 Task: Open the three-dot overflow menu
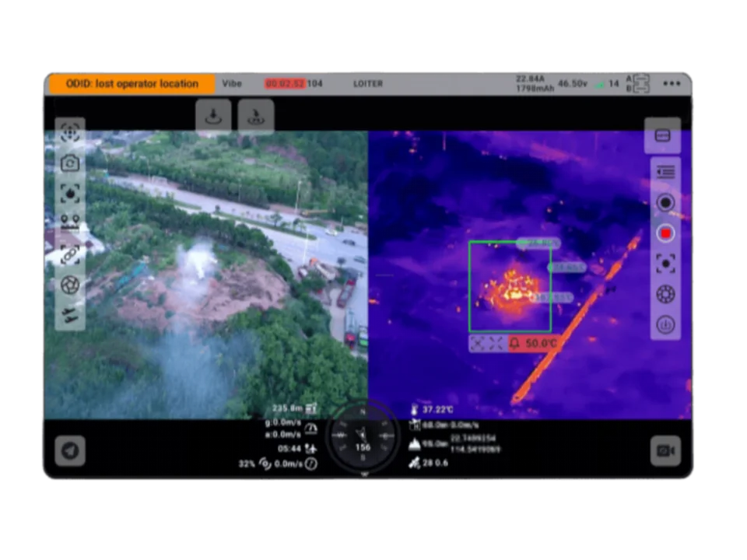click(672, 84)
